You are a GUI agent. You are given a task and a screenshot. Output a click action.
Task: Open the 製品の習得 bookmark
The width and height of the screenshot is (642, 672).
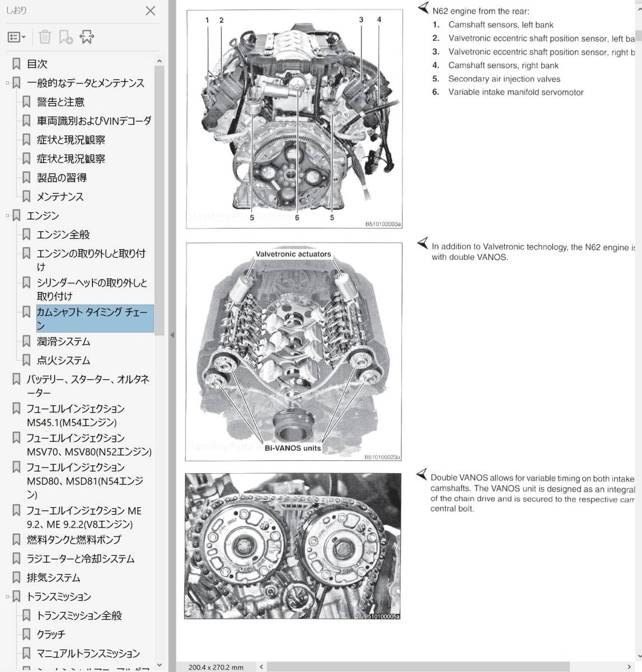click(62, 178)
